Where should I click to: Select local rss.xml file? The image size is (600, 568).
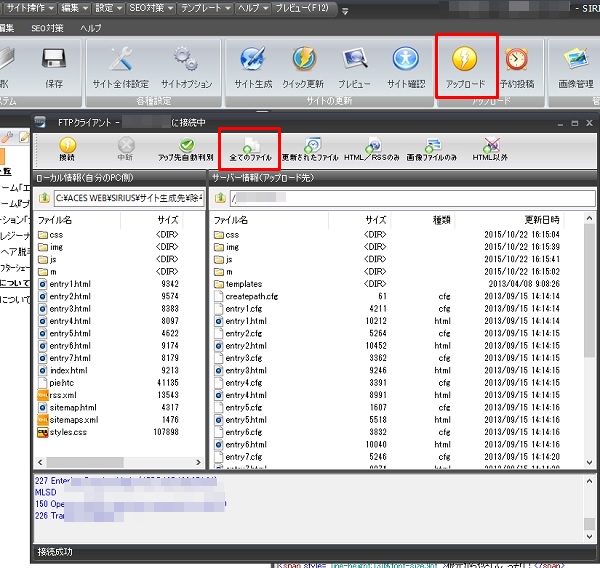[x=57, y=395]
